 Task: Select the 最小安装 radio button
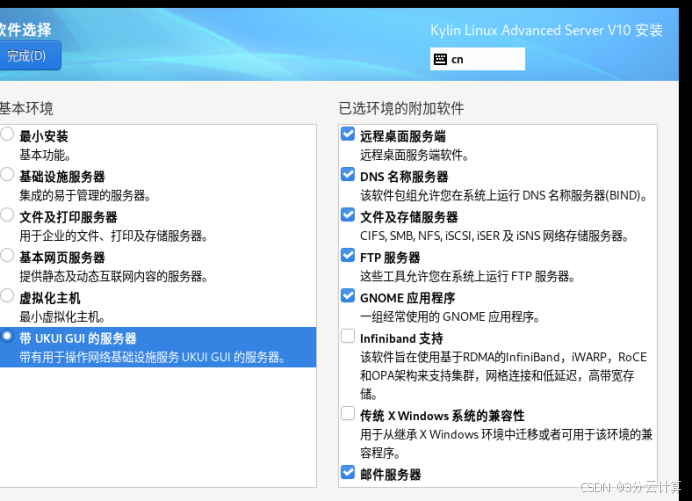coord(7,134)
